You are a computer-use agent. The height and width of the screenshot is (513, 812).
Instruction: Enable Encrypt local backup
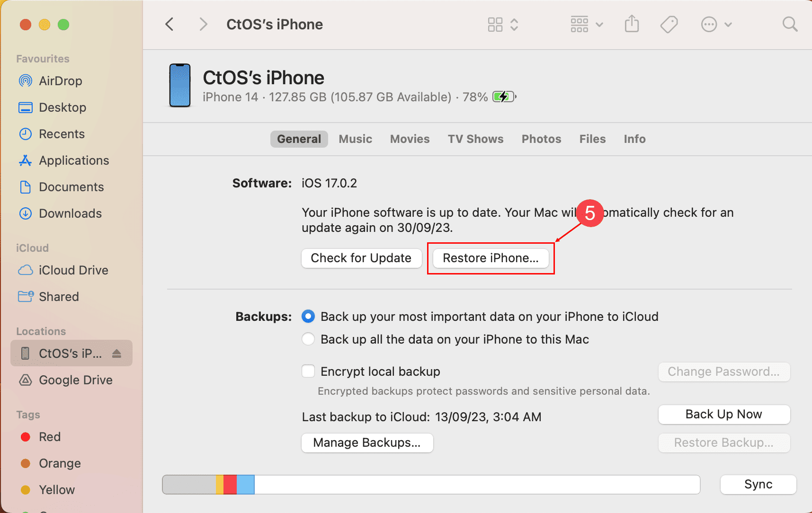[308, 371]
